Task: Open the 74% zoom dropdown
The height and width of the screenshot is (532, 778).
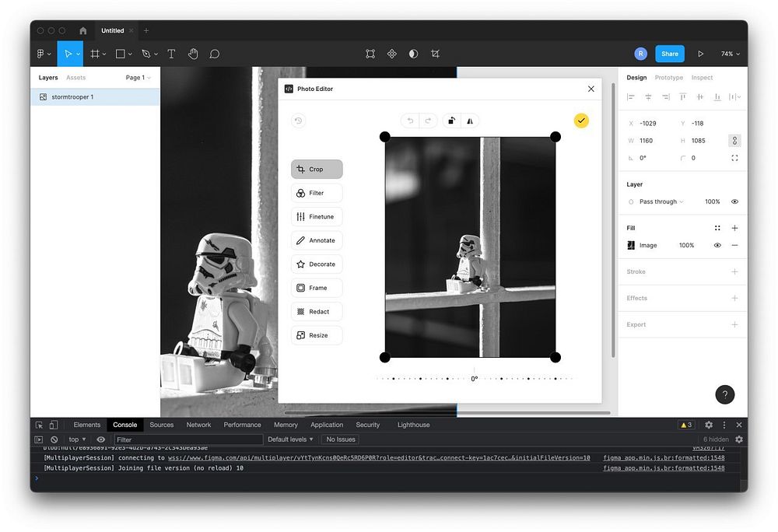Action: (731, 54)
